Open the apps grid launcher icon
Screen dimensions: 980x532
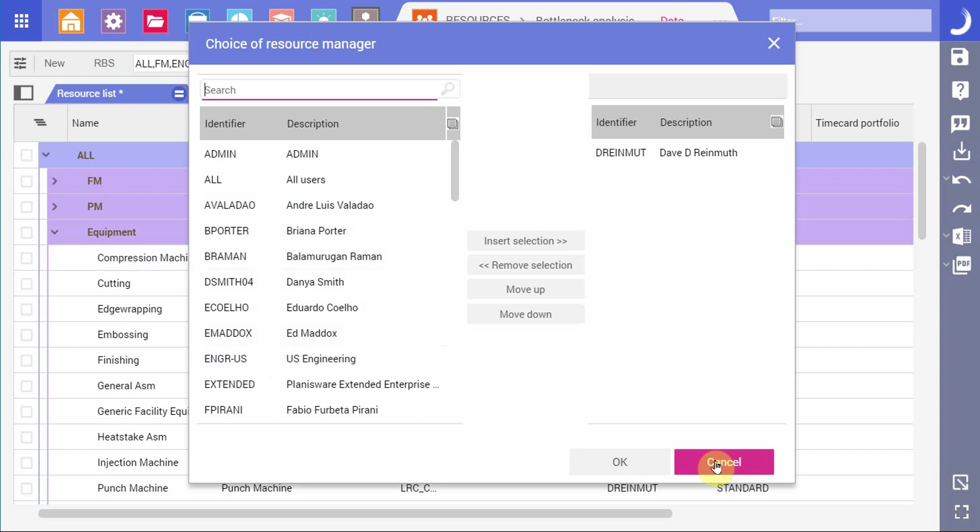pos(21,20)
